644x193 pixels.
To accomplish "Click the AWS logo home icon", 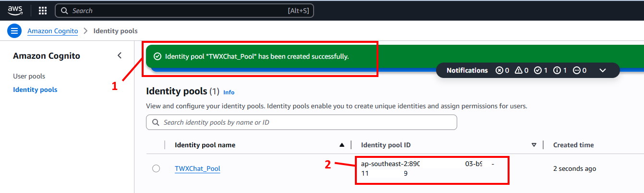I will tap(15, 11).
